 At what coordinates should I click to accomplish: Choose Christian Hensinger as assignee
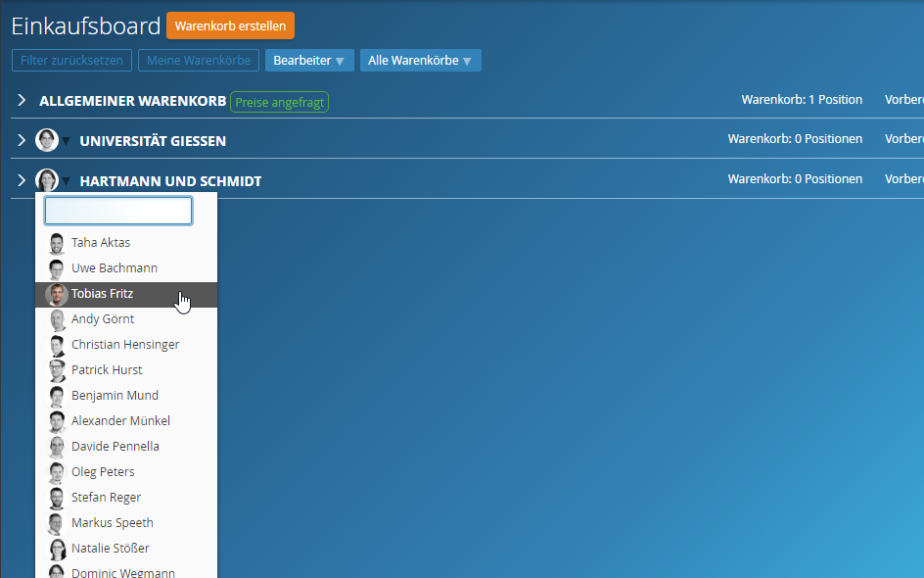click(124, 345)
